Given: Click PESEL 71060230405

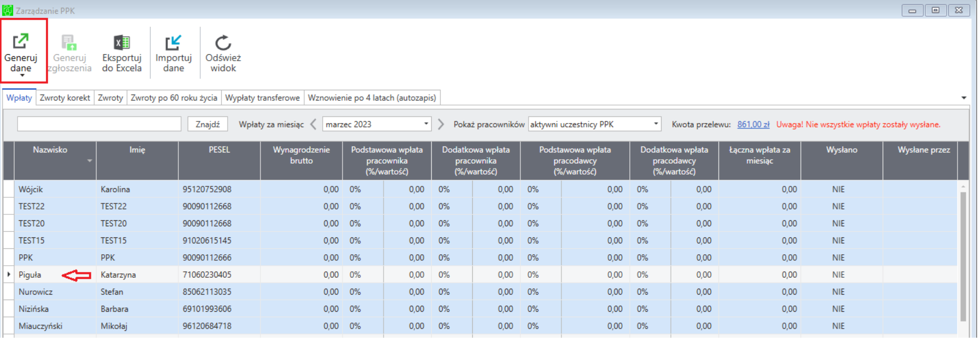Looking at the screenshot, I should pyautogui.click(x=207, y=274).
